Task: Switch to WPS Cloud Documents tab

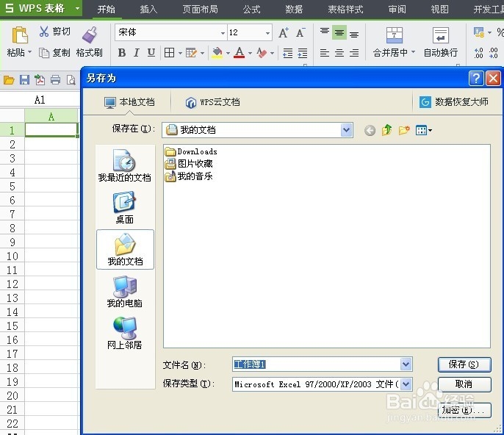Action: click(212, 102)
